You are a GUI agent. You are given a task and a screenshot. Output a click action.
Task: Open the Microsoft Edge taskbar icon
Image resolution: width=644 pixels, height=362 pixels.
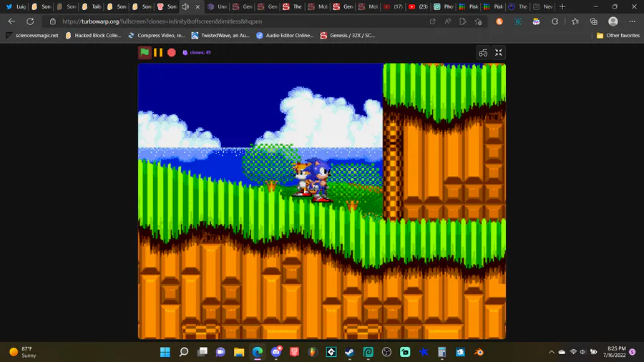[x=258, y=352]
